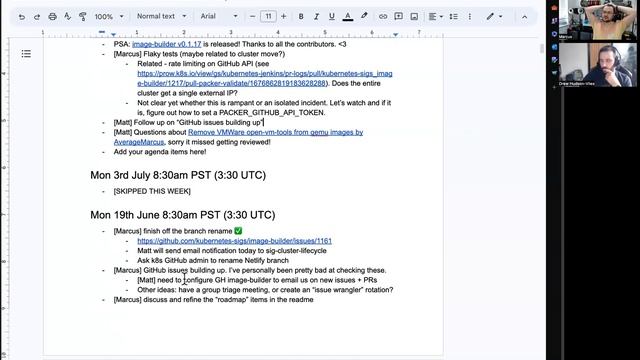Decrease font size with minus button

click(252, 17)
